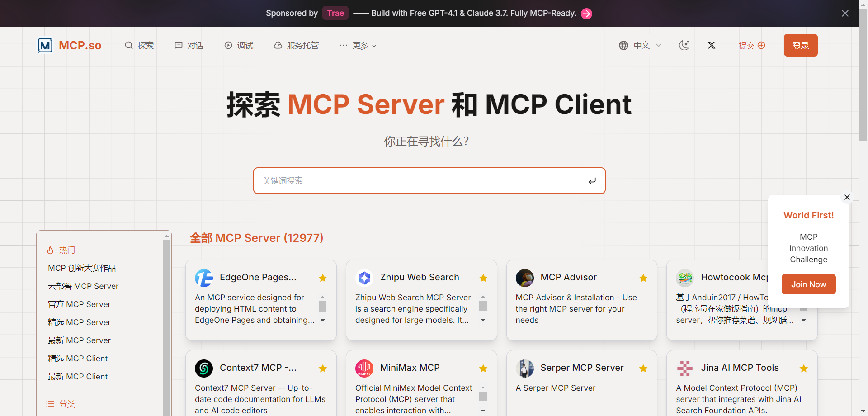868x416 pixels.
Task: Open the Jina AI MCP Tools icon
Action: click(685, 369)
